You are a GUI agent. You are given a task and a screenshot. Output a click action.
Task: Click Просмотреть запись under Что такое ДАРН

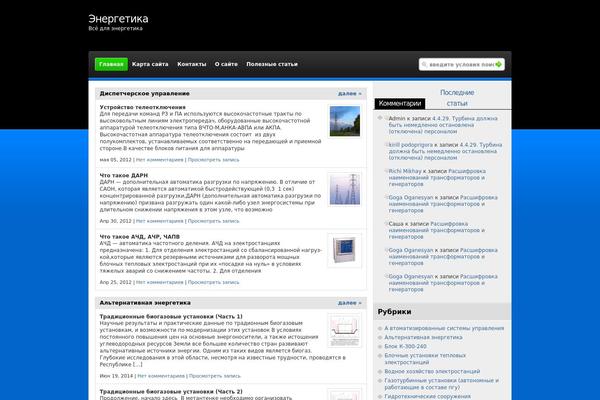214,221
